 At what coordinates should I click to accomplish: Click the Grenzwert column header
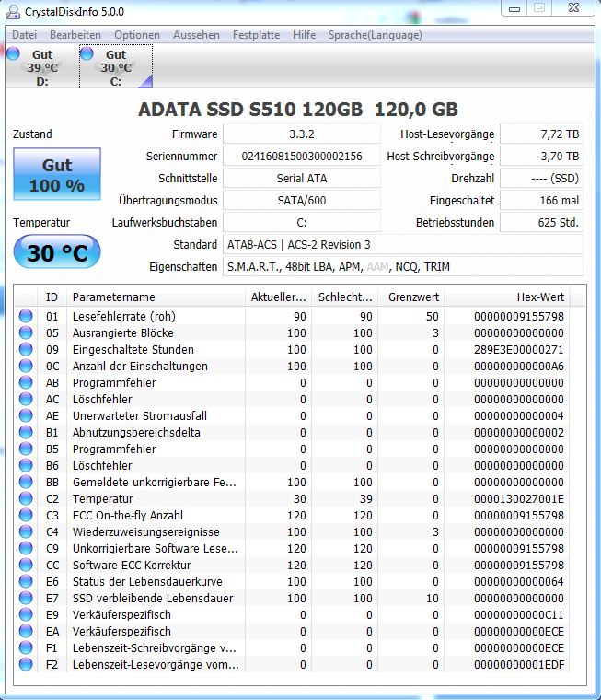click(411, 297)
